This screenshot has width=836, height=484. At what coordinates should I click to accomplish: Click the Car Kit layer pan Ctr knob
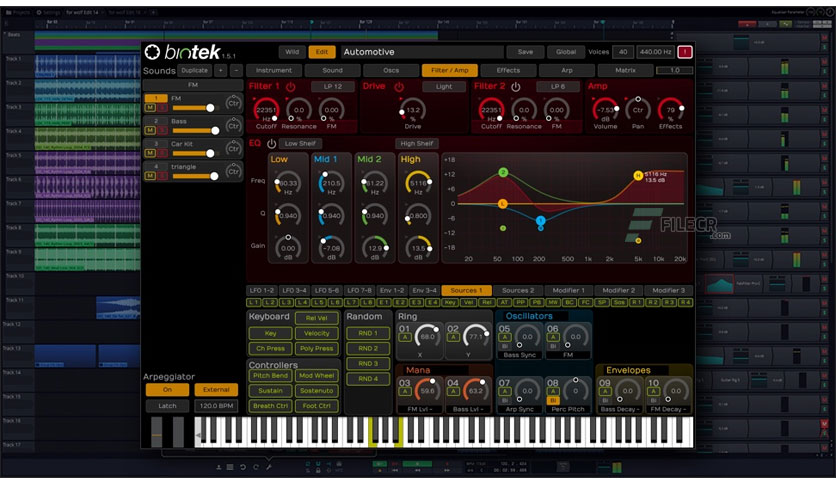(233, 148)
